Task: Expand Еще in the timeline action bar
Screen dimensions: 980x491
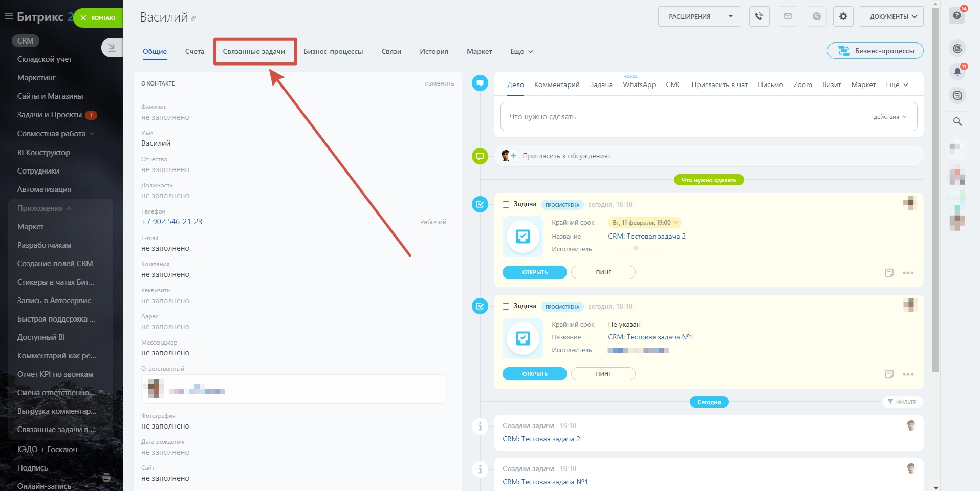Action: 897,84
